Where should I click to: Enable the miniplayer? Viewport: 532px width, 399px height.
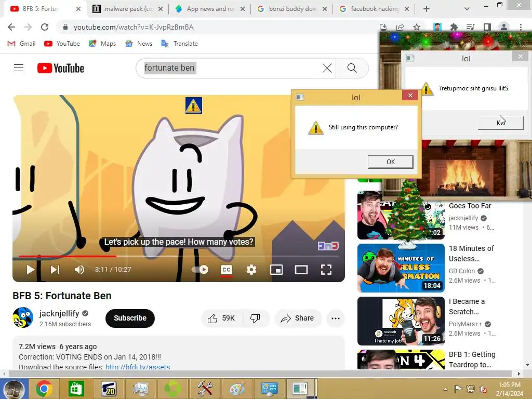coord(276,270)
